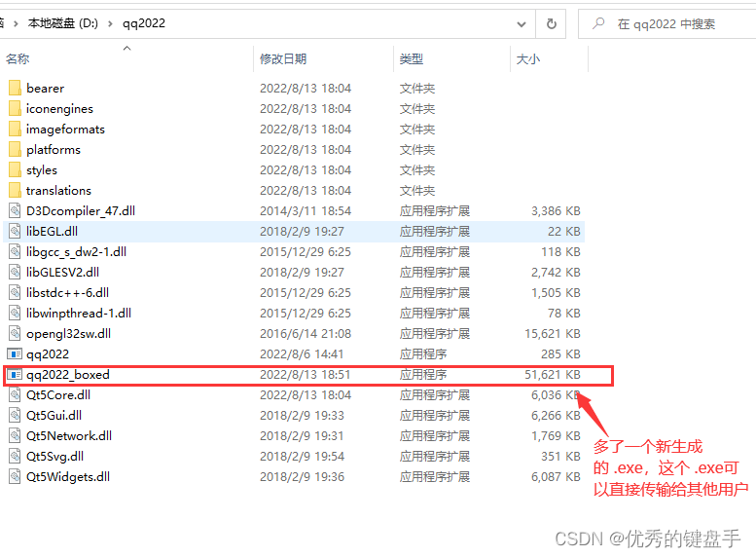Click the libEGL.dll file icon
The height and width of the screenshot is (557, 756).
pos(15,231)
